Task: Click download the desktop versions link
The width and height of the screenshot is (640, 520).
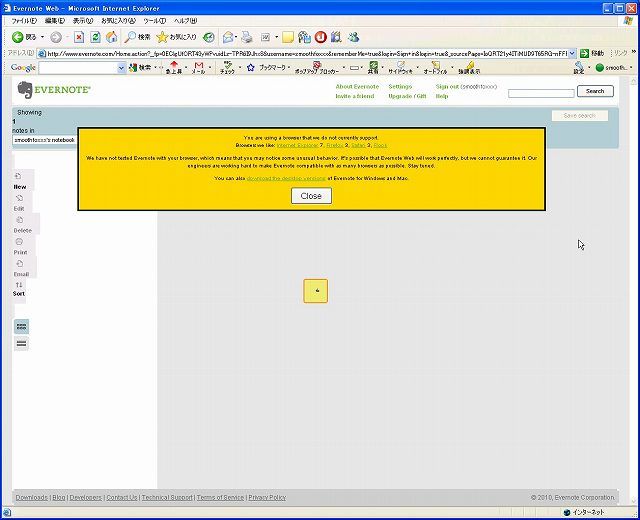Action: coord(286,178)
